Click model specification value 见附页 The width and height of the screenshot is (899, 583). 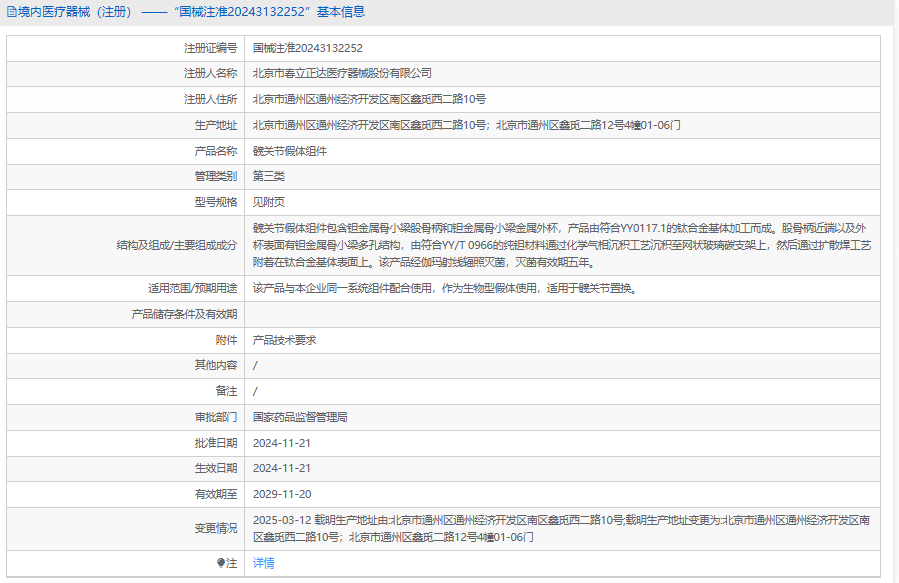(x=268, y=203)
